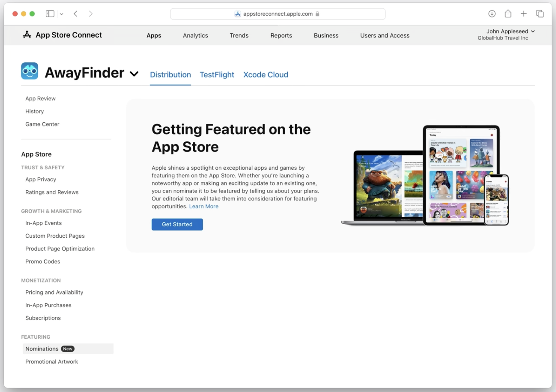Open Trends in the top navigation
The height and width of the screenshot is (392, 556).
tap(239, 35)
